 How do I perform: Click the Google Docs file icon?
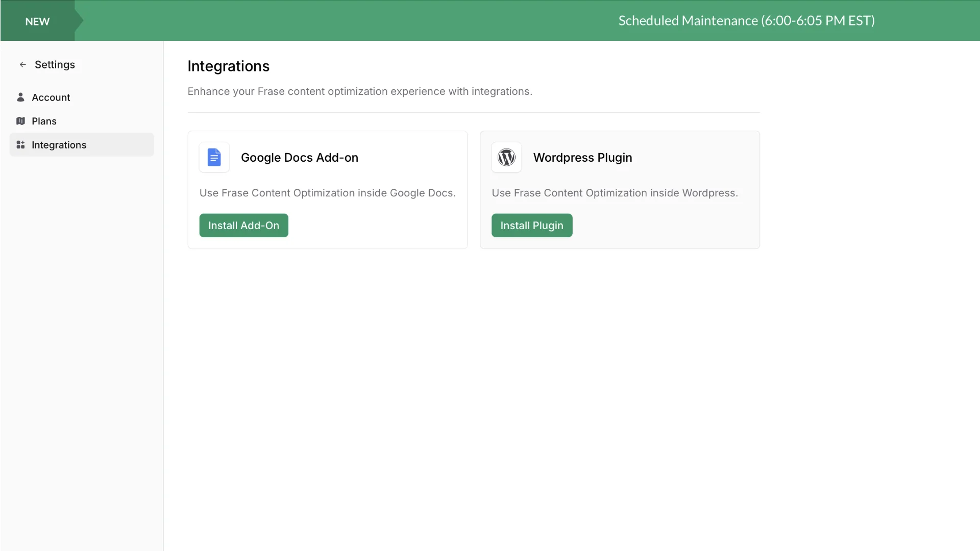pyautogui.click(x=214, y=157)
